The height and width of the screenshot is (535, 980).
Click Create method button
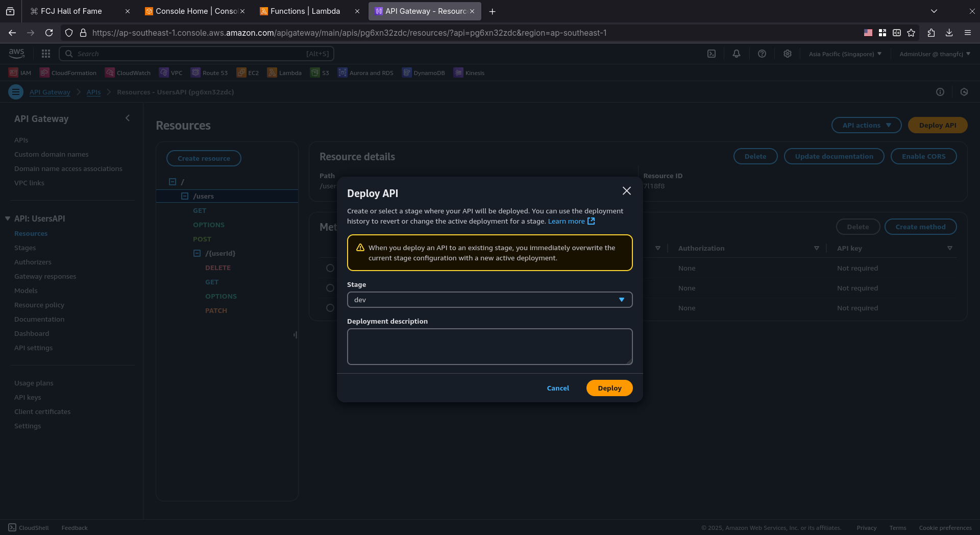(920, 227)
